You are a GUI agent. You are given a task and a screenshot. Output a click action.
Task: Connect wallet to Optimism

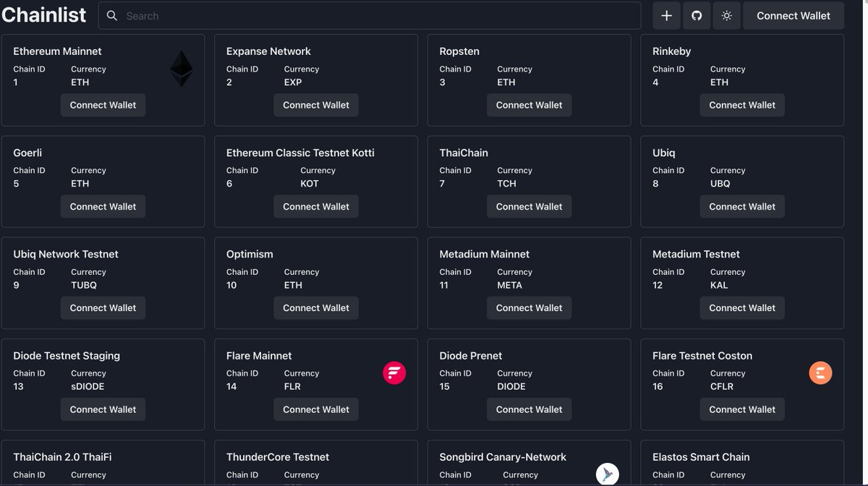coord(316,307)
